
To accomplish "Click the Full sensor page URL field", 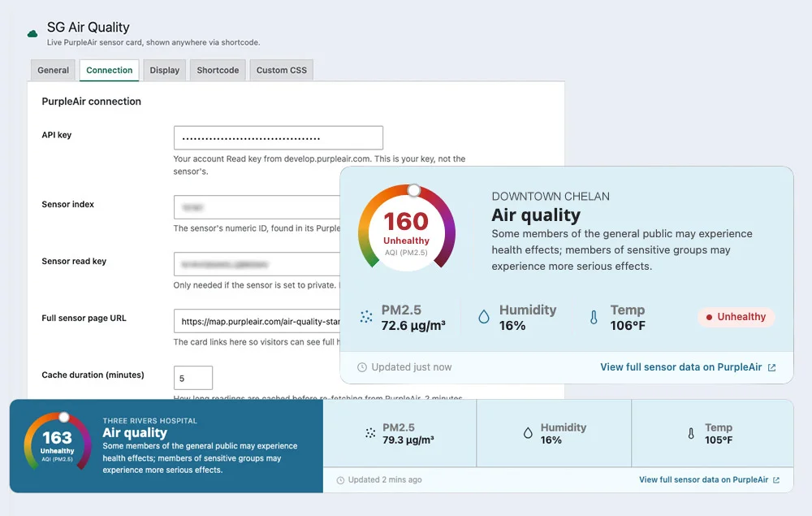I will pyautogui.click(x=257, y=321).
